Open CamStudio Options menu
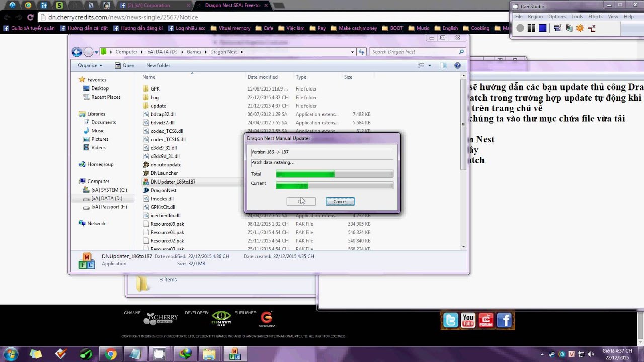This screenshot has height=362, width=644. pyautogui.click(x=557, y=17)
